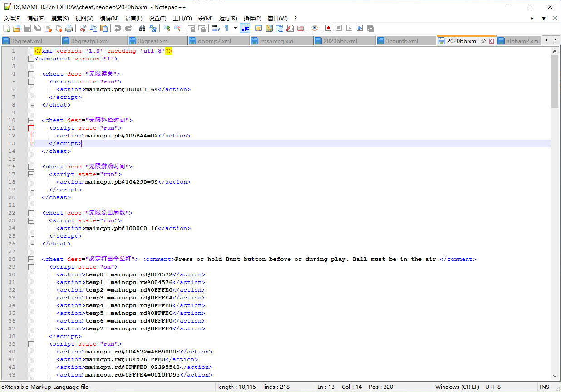The width and height of the screenshot is (561, 392).
Task: Open Find with the binoculars icon
Action: tap(143, 28)
